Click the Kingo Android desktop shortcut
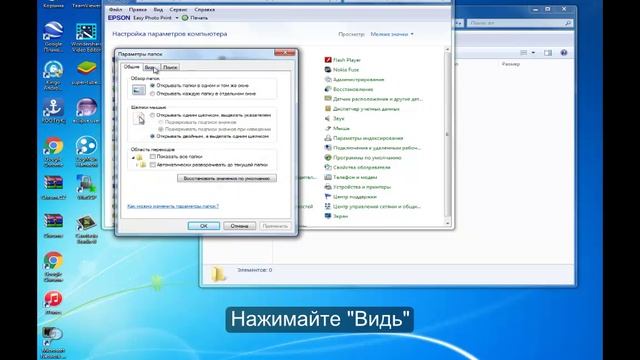 [x=53, y=76]
